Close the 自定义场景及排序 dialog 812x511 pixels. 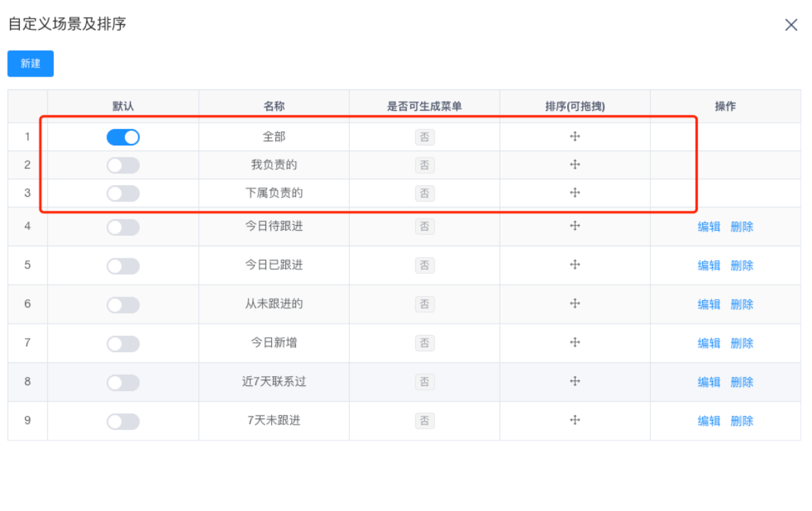[x=791, y=25]
